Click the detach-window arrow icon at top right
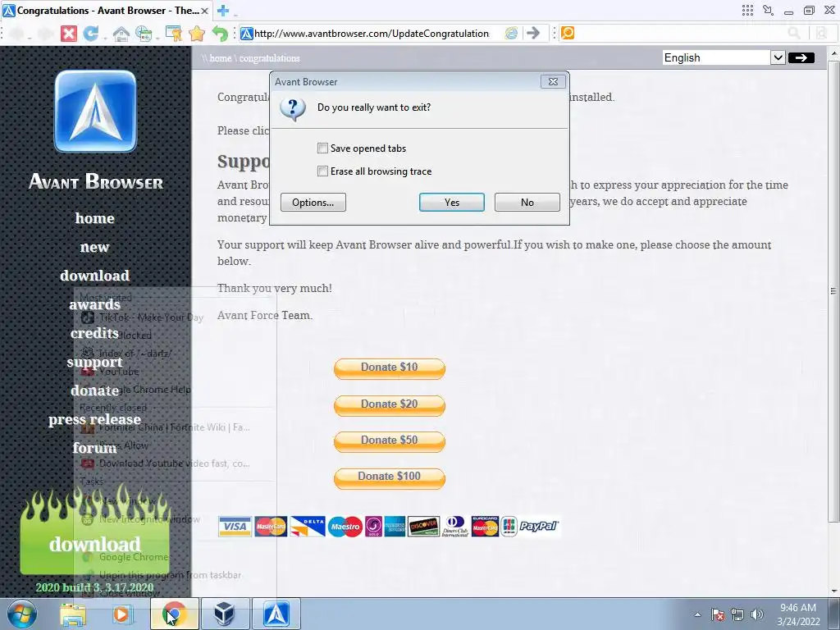The image size is (840, 630). click(768, 10)
